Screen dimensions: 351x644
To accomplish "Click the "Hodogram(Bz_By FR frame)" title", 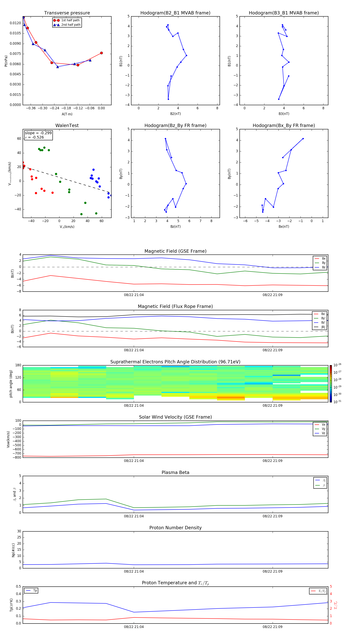I will pos(175,125).
